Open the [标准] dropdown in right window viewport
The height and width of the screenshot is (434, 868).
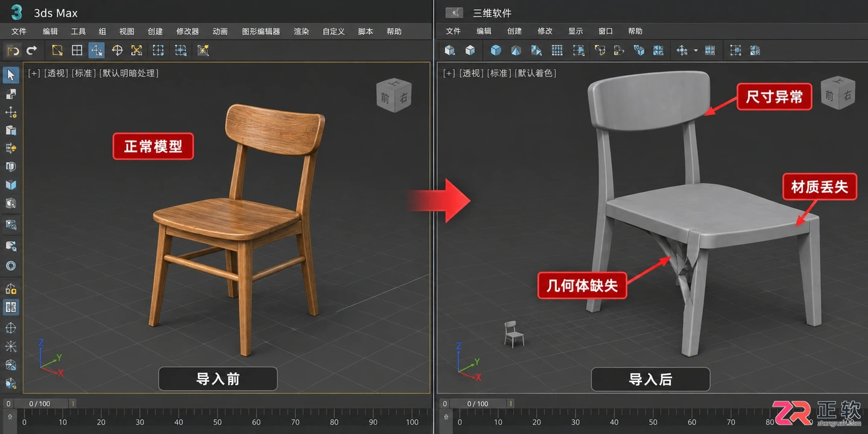[x=500, y=73]
